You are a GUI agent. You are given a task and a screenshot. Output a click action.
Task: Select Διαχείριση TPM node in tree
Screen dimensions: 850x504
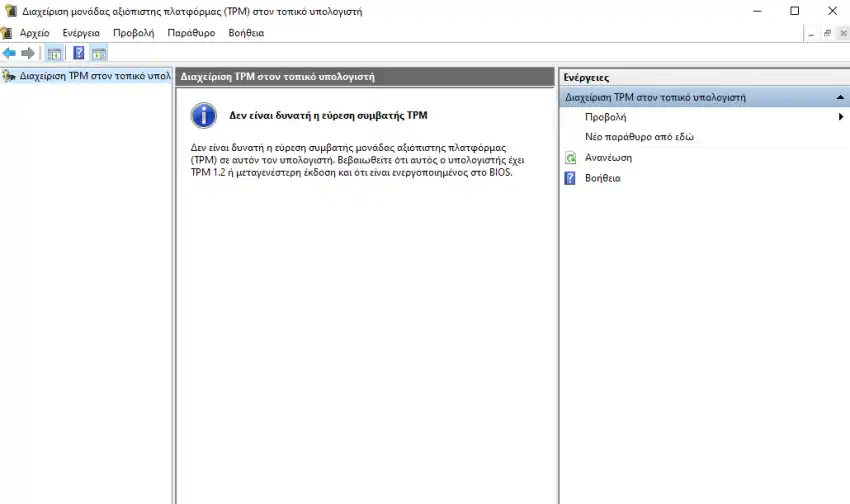pos(95,76)
